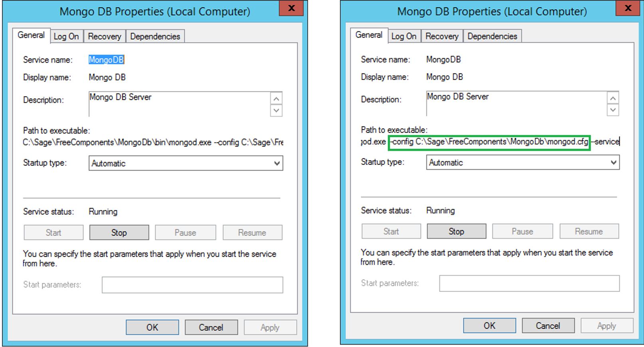Confirm with OK in right dialog

pos(490,325)
